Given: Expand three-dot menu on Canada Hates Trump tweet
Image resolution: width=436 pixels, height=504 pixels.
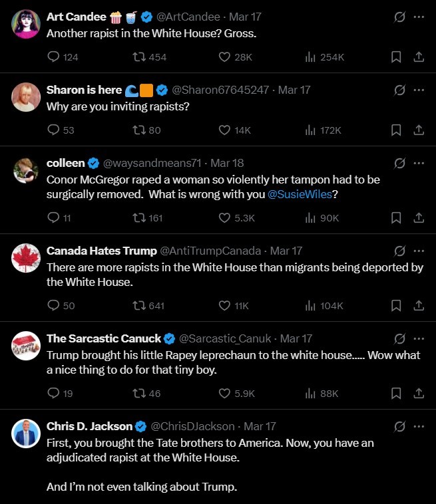Looking at the screenshot, I should pyautogui.click(x=419, y=251).
